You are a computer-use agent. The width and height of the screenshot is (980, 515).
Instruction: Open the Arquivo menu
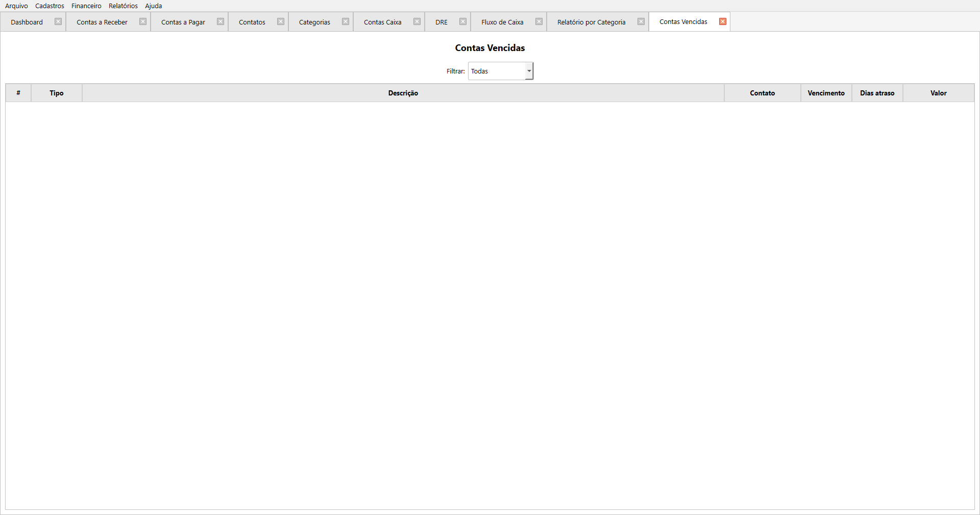(16, 6)
